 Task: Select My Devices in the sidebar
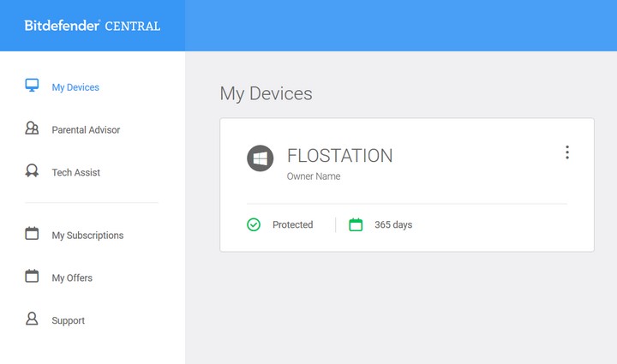(x=75, y=87)
